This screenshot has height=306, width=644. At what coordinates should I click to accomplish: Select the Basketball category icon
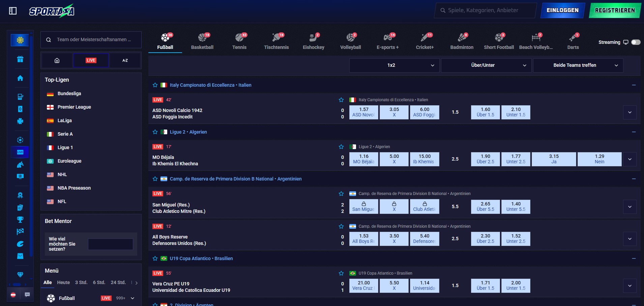click(202, 40)
